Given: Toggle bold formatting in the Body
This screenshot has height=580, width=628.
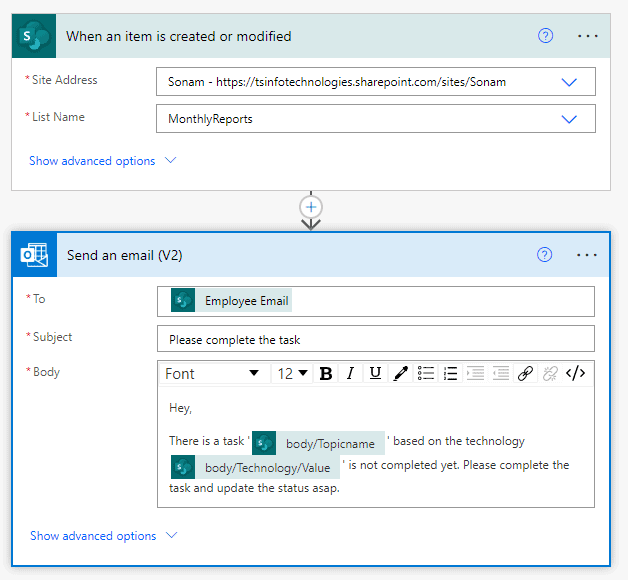Looking at the screenshot, I should point(326,374).
